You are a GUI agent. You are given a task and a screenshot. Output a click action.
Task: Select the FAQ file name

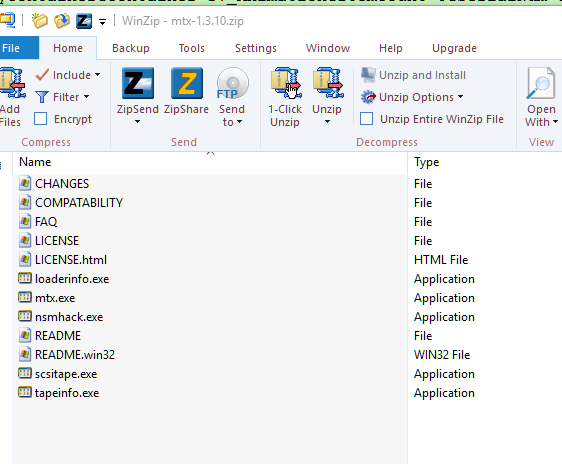46,222
